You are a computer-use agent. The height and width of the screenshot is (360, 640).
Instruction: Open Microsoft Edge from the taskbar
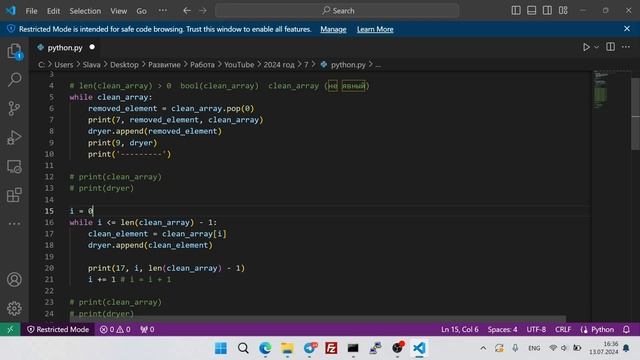pos(265,348)
